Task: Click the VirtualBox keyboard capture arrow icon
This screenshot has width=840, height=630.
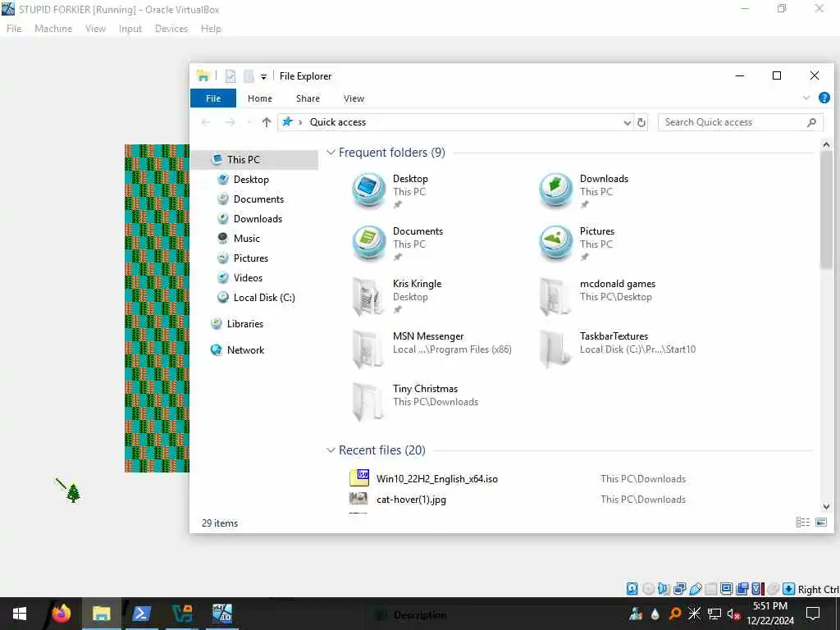Action: pos(788,589)
